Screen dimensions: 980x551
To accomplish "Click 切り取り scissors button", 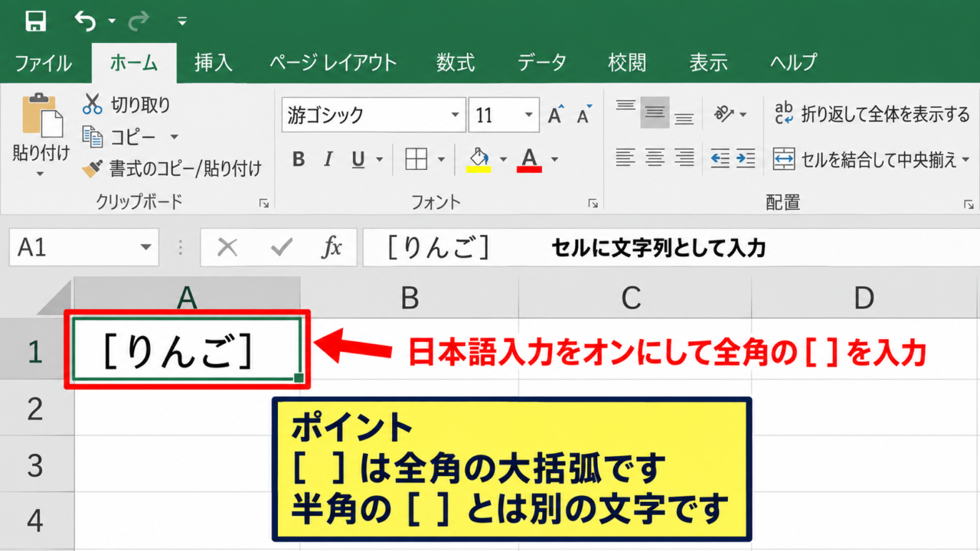I will (x=127, y=104).
